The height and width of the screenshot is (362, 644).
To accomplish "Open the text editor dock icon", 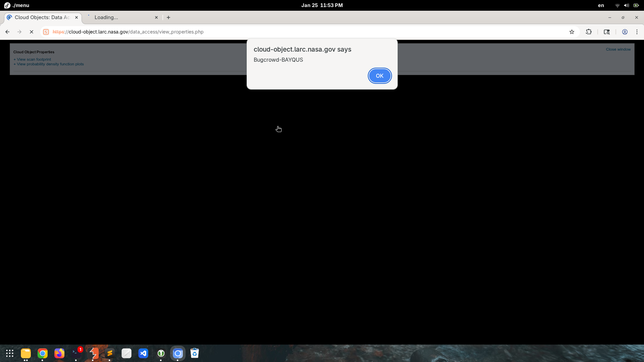I will pyautogui.click(x=127, y=353).
